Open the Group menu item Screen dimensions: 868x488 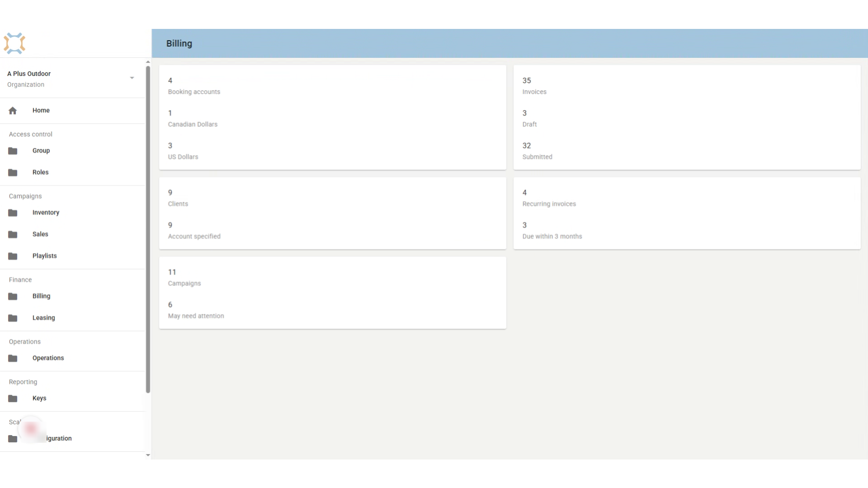(72, 151)
